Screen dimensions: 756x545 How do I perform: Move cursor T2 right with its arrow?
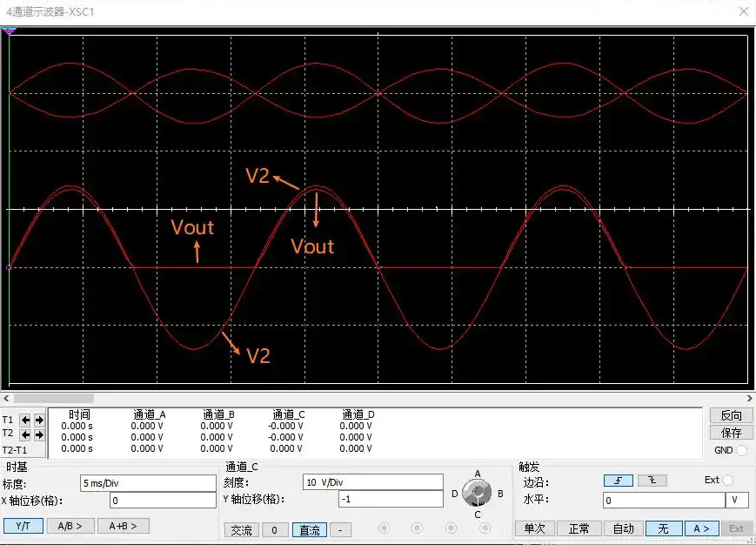[39, 435]
